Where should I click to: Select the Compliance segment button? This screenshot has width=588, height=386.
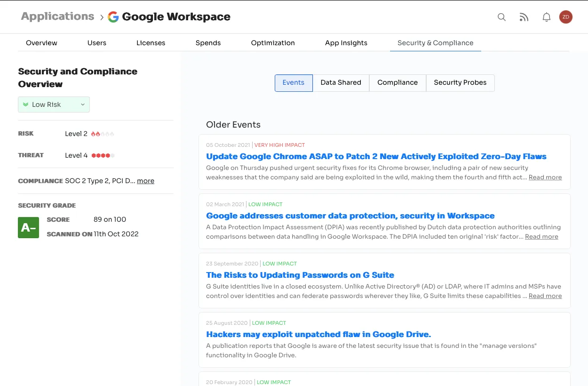click(397, 82)
